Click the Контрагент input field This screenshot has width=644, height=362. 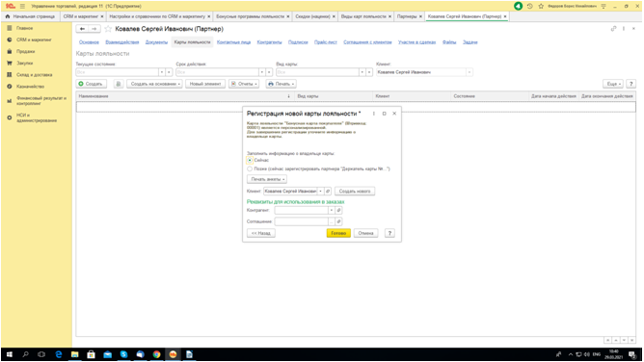(302, 210)
